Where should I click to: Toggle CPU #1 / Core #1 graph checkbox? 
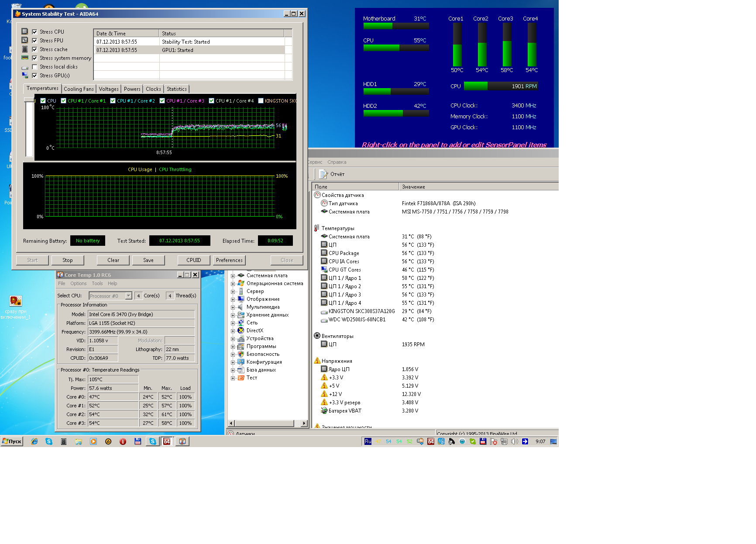point(64,101)
